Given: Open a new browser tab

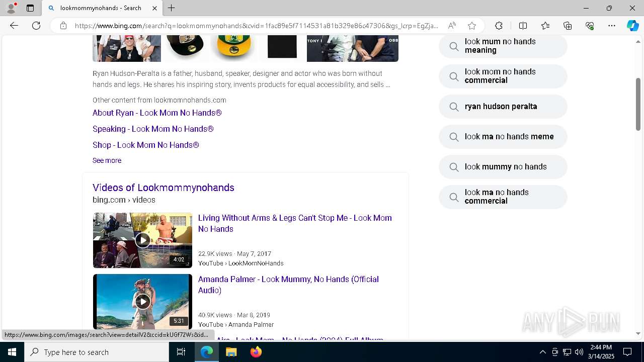Looking at the screenshot, I should (x=172, y=8).
